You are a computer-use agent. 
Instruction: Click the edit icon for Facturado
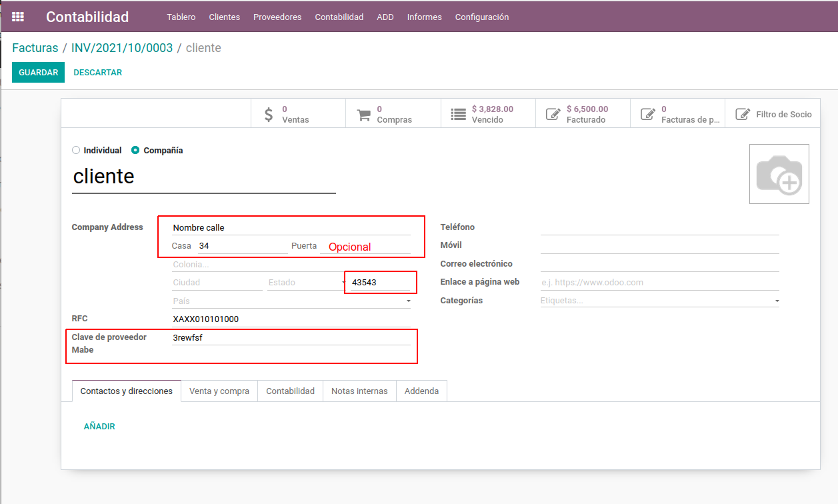[x=553, y=114]
